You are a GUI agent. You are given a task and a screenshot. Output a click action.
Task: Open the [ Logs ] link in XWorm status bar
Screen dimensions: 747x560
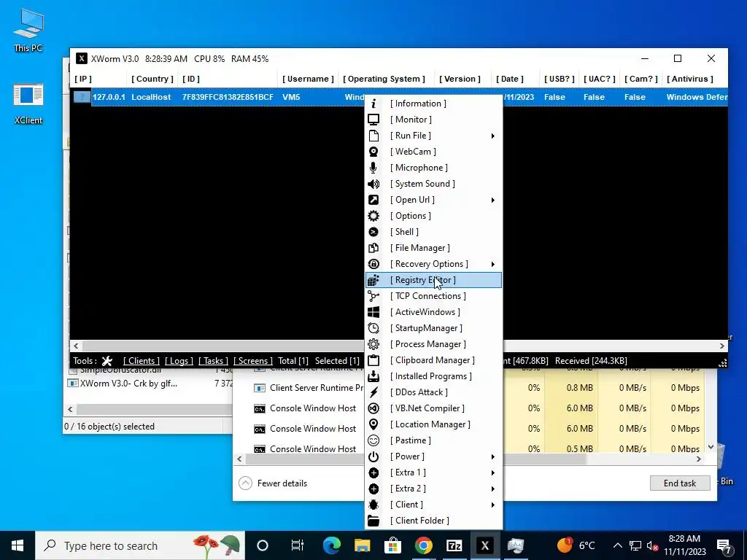pyautogui.click(x=179, y=361)
